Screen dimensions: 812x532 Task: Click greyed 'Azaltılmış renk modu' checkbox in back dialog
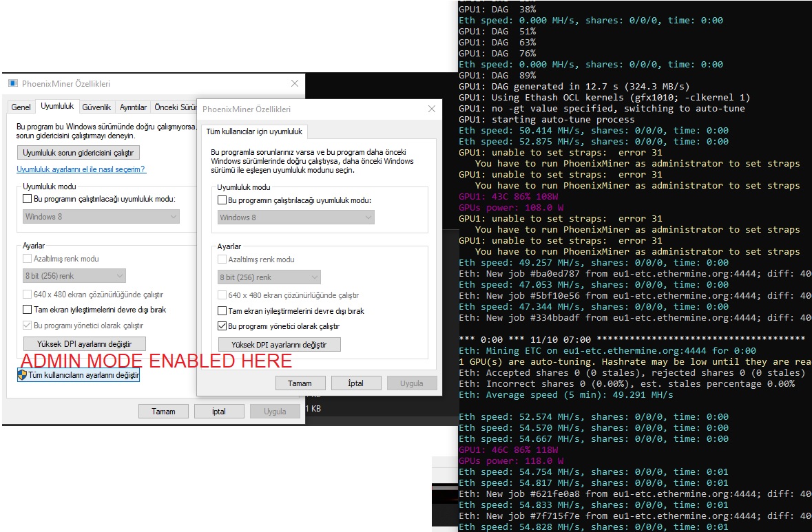tap(28, 259)
